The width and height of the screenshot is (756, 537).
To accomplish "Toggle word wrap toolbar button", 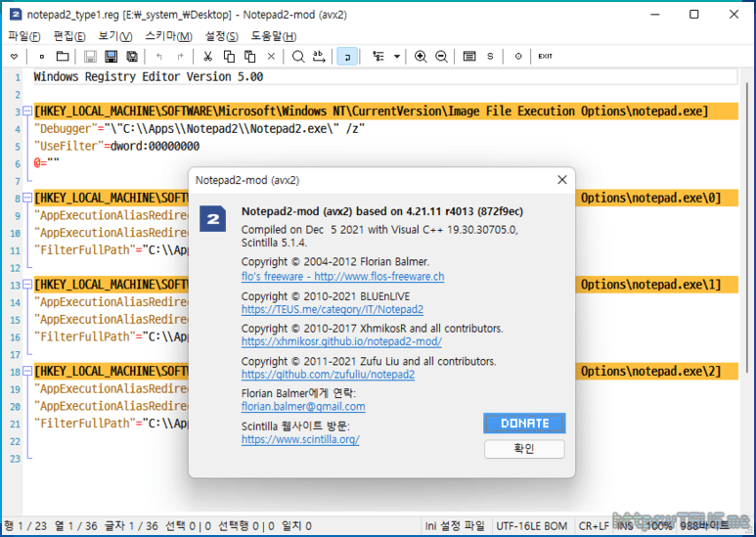I will click(x=347, y=57).
